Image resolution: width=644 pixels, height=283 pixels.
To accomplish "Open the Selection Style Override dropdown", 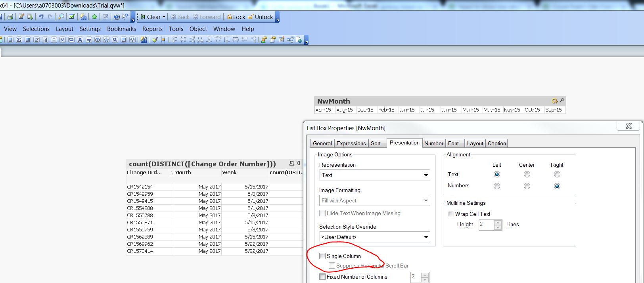I will [x=374, y=237].
